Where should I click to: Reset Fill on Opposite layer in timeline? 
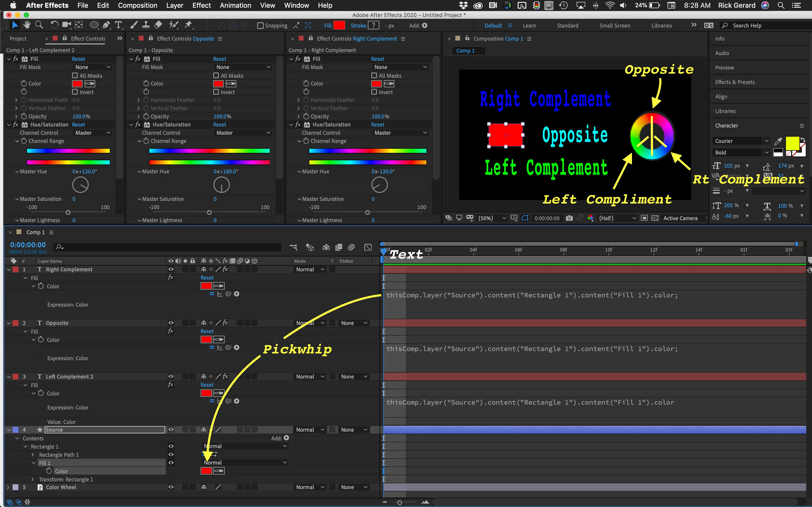207,331
